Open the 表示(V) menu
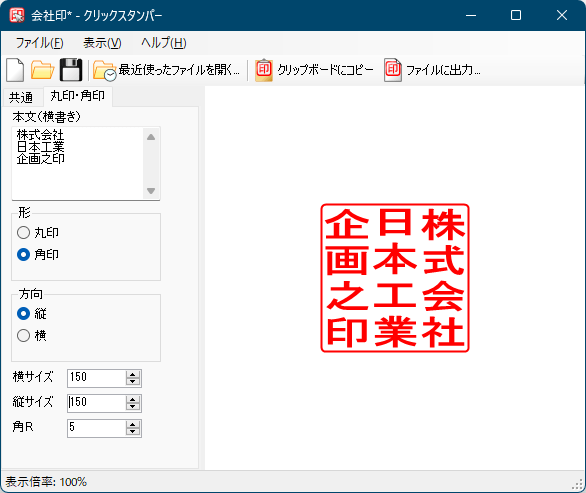Viewport: 586px width, 493px height. point(102,43)
